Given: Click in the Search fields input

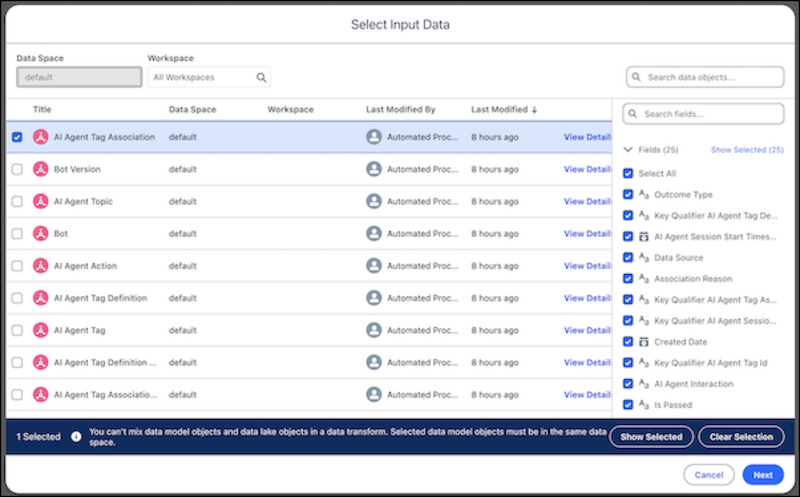Looking at the screenshot, I should click(x=703, y=114).
